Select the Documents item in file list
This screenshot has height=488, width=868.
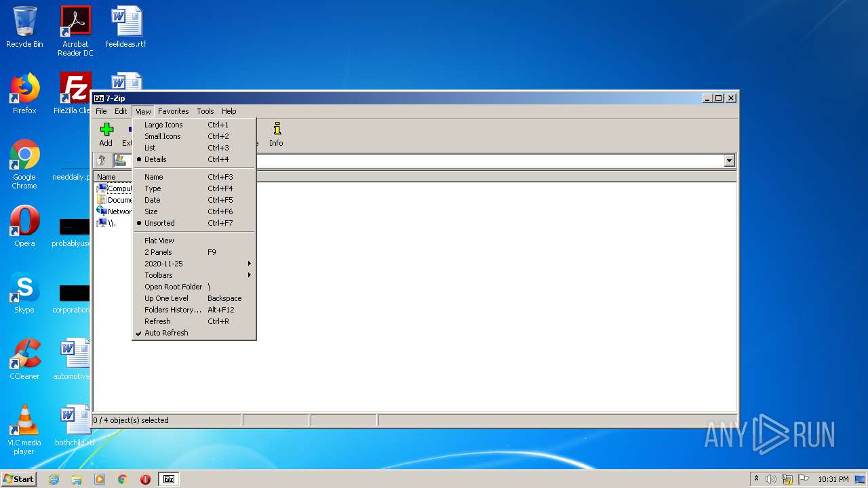pyautogui.click(x=114, y=200)
